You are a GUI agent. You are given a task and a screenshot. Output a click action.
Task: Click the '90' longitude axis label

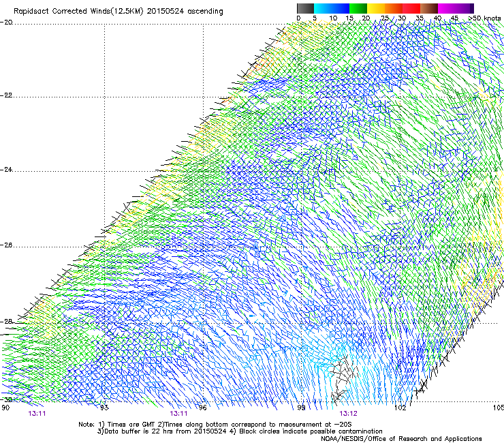5,408
